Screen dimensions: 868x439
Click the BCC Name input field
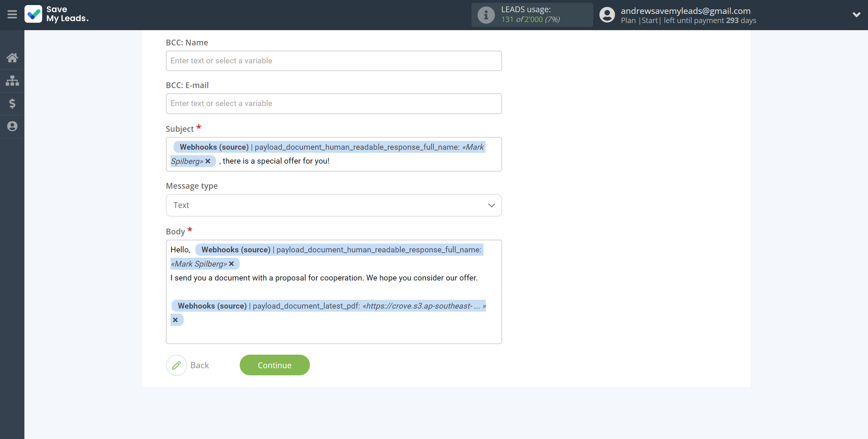tap(333, 61)
